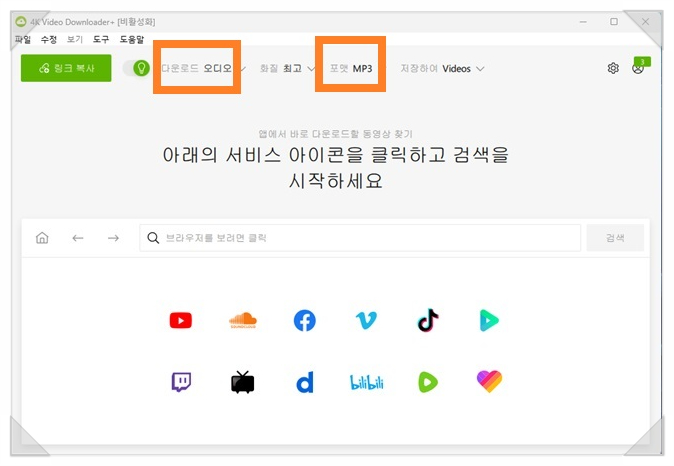Open settings gear icon
The width and height of the screenshot is (674, 466).
[613, 68]
